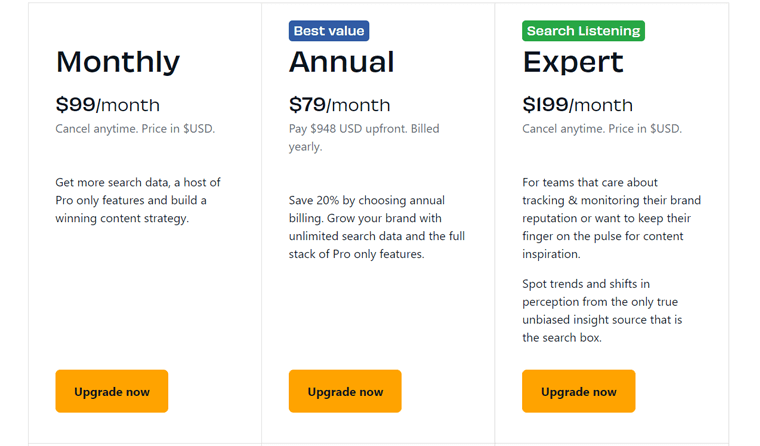Viewport: 760px width, 446px height.
Task: Click Expert plan 'Cancel anytime' note
Action: pyautogui.click(x=602, y=129)
